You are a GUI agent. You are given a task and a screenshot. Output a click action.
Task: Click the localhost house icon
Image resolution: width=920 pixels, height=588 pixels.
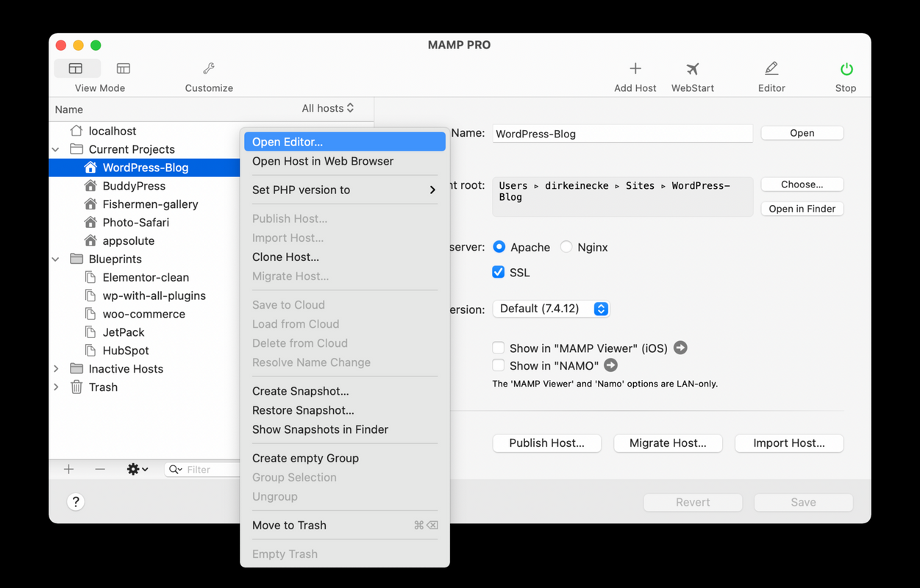click(x=76, y=131)
